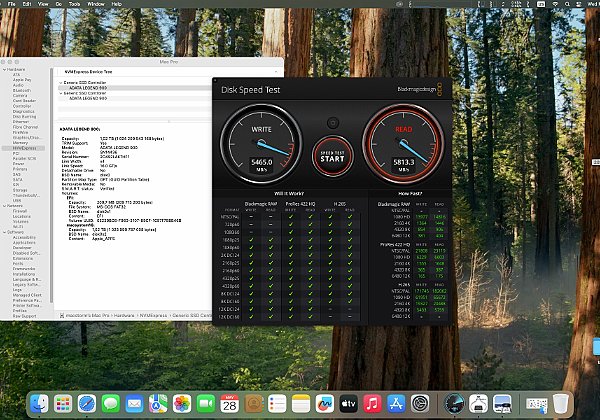Open the Tools menu in menu bar
This screenshot has height=420, width=600.
pyautogui.click(x=73, y=4)
